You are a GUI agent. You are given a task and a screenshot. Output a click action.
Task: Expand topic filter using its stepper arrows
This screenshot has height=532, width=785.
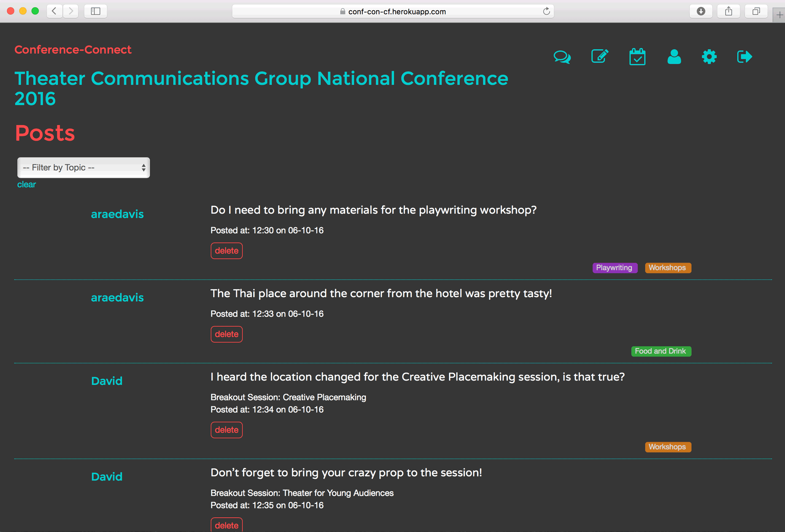(143, 167)
